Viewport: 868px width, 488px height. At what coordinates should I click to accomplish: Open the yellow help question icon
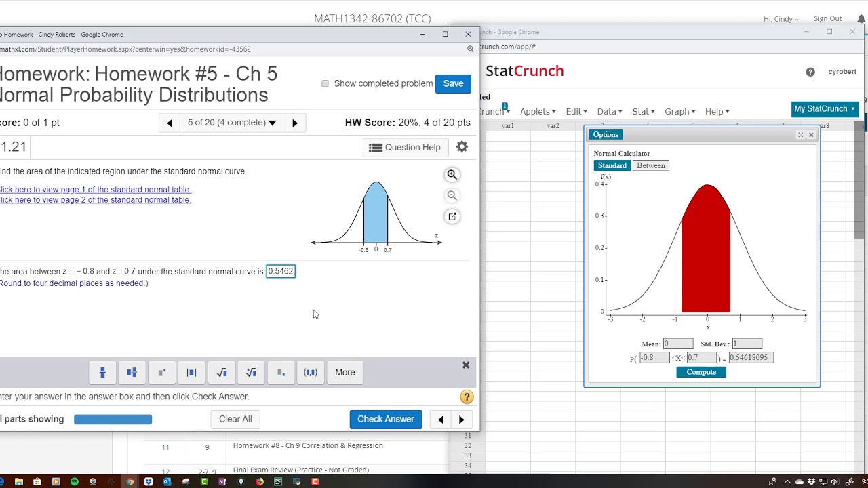[x=467, y=396]
